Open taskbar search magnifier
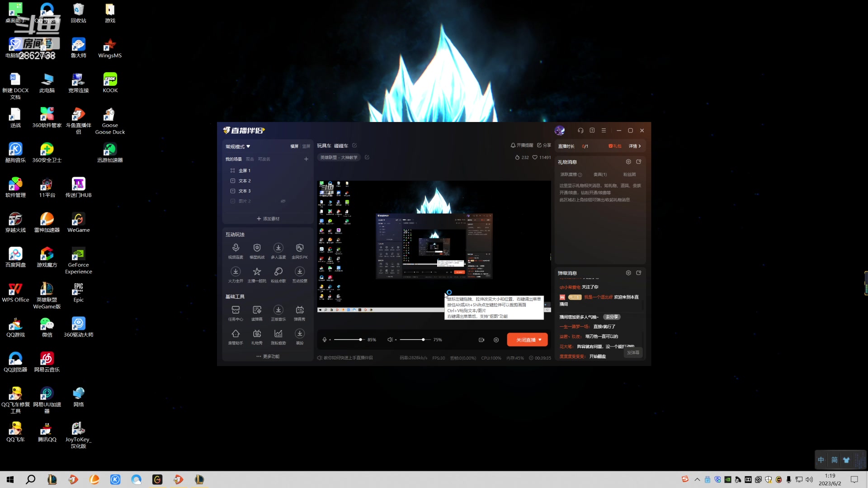868x488 pixels. [x=30, y=479]
